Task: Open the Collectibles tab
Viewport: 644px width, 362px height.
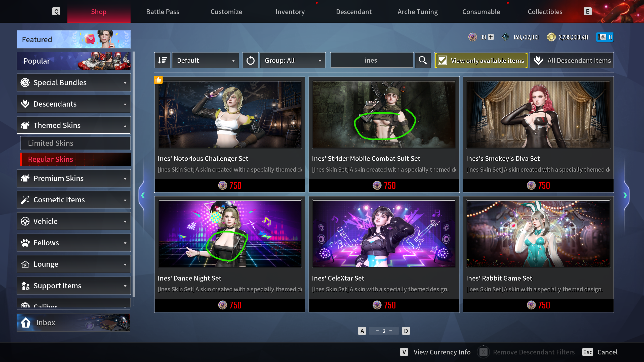Action: pyautogui.click(x=545, y=12)
